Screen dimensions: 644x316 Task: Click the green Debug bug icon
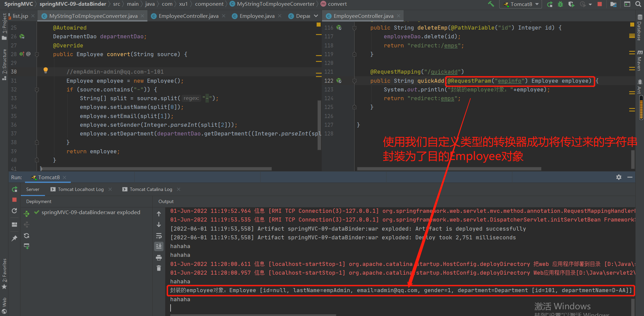tap(560, 4)
